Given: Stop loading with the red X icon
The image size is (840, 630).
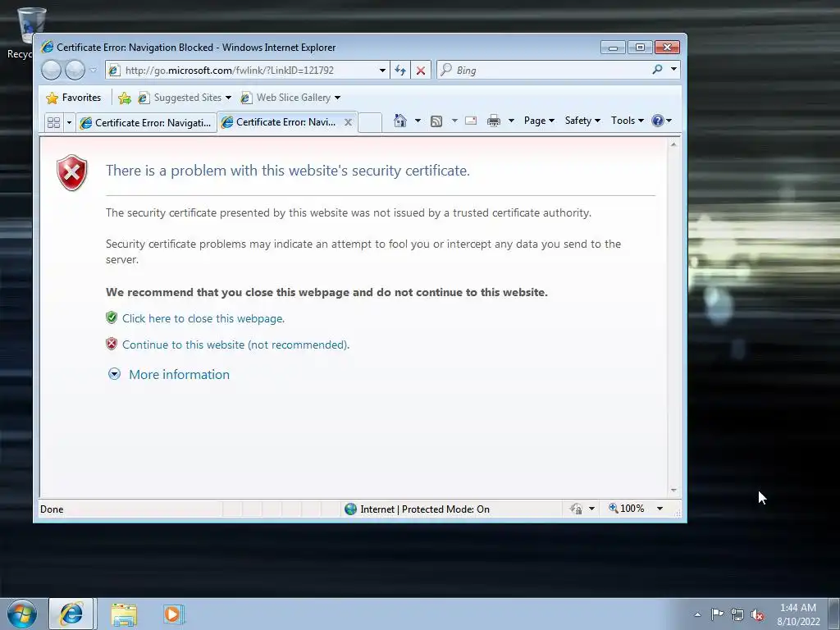Looking at the screenshot, I should click(421, 71).
